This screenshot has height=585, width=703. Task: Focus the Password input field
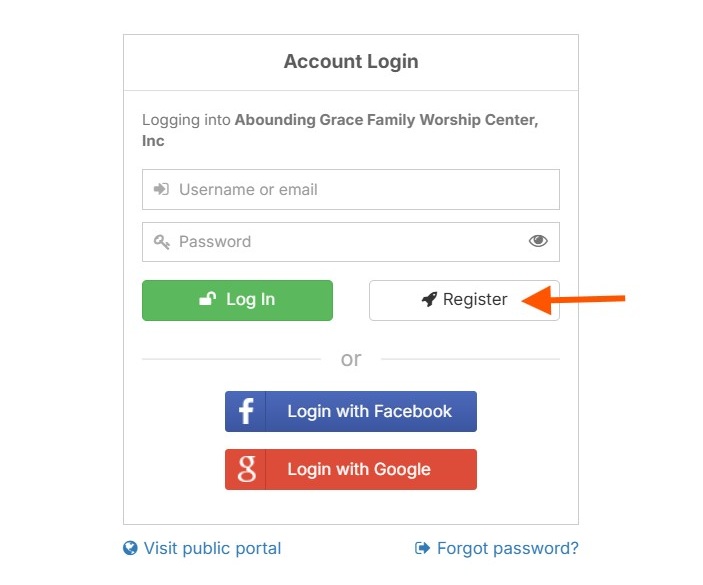(x=351, y=242)
